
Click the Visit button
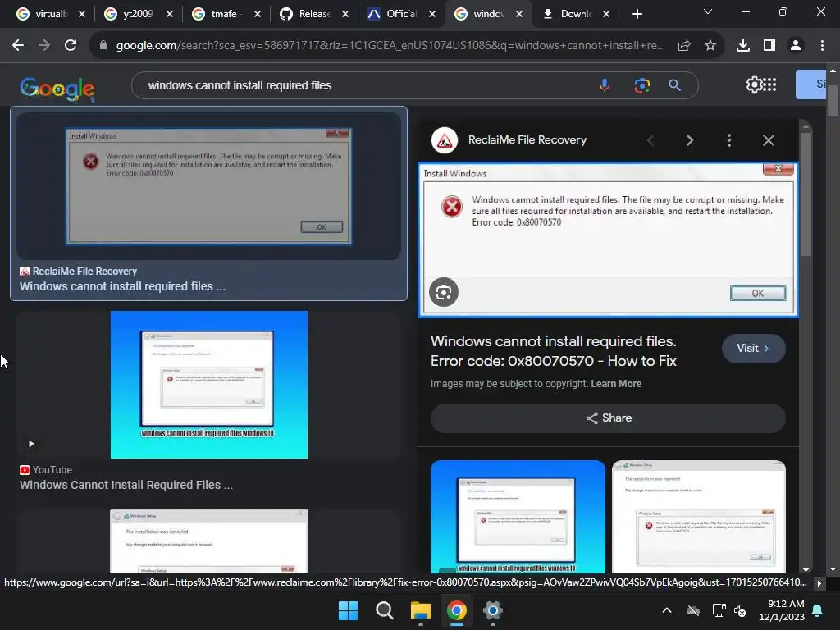point(753,348)
